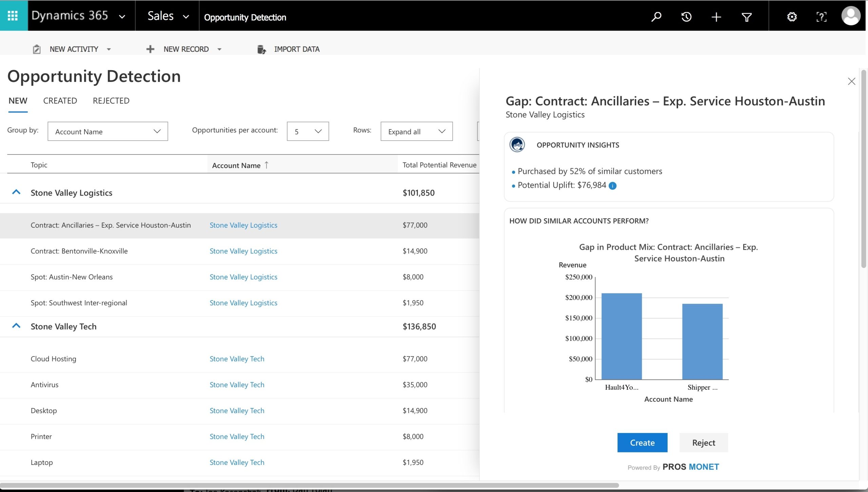Image resolution: width=868 pixels, height=492 pixels.
Task: Open Stone Valley Tech link in Cloud Hosting row
Action: click(237, 359)
